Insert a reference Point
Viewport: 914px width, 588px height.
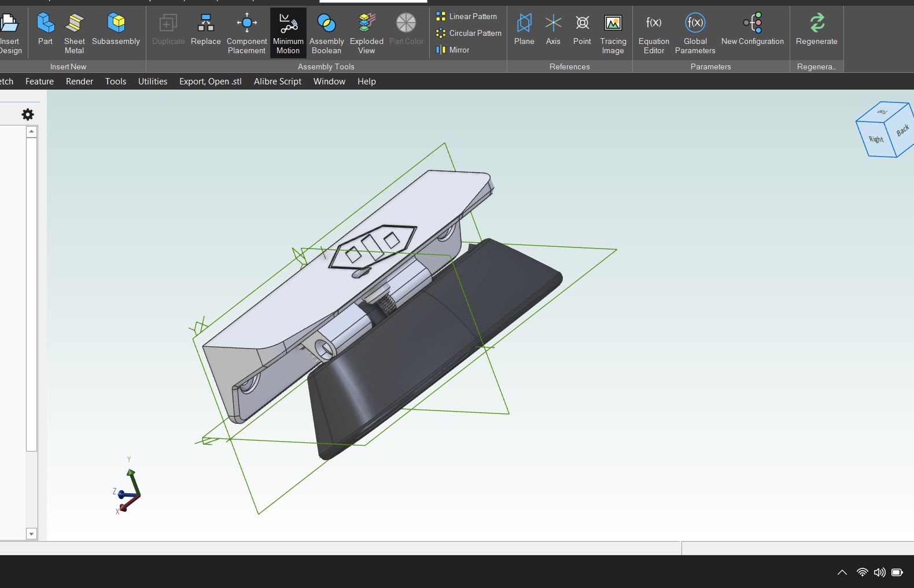click(x=582, y=29)
